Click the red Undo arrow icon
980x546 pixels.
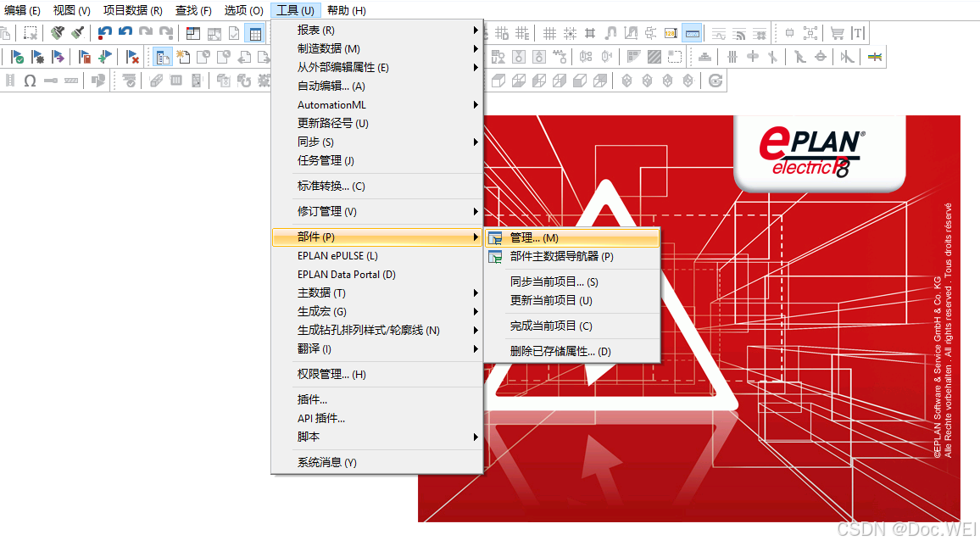pyautogui.click(x=103, y=33)
